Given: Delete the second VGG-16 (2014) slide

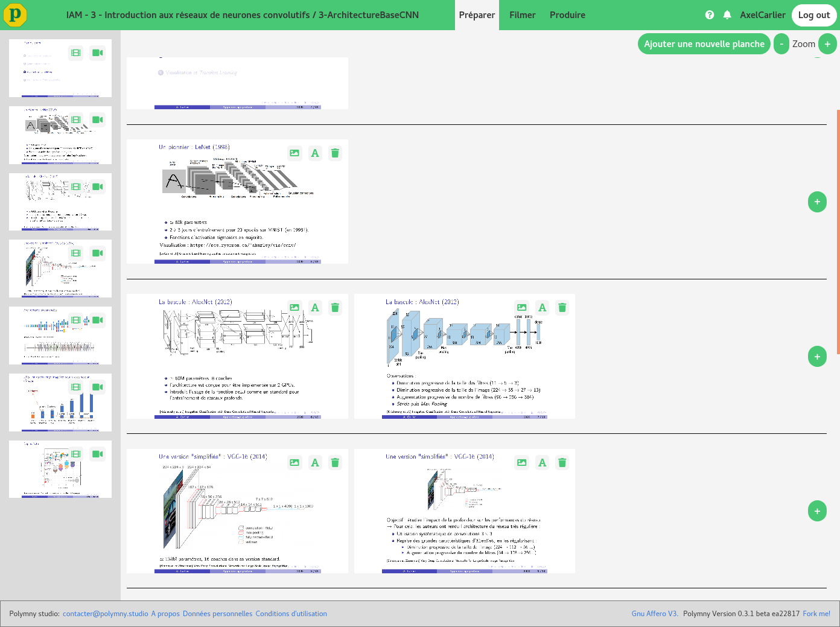Looking at the screenshot, I should pyautogui.click(x=562, y=463).
